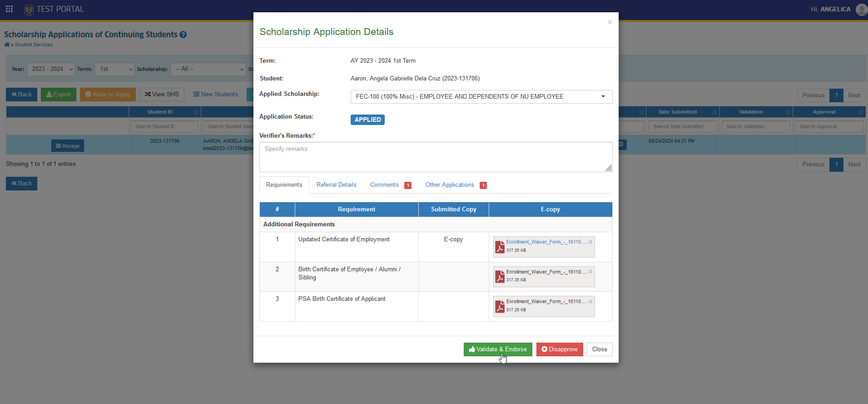Close the Scholarship Application Details dialog
The image size is (868, 404).
coord(610,22)
